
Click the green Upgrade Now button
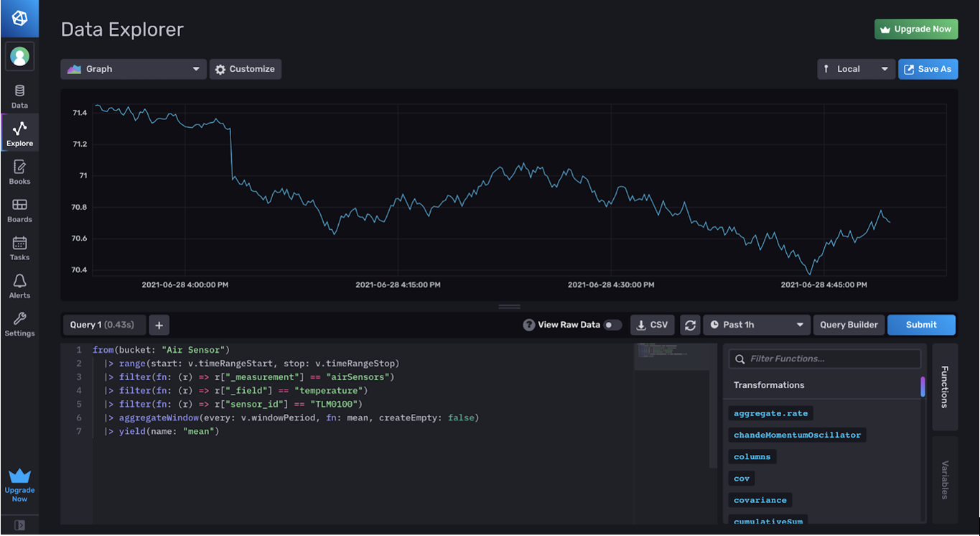click(916, 29)
